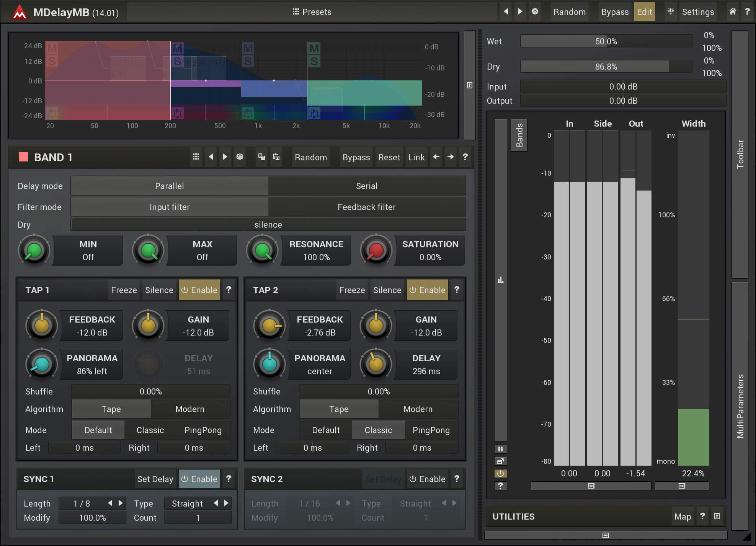This screenshot has height=546, width=756.
Task: Click the dice icon beside Random in top bar
Action: tap(535, 11)
